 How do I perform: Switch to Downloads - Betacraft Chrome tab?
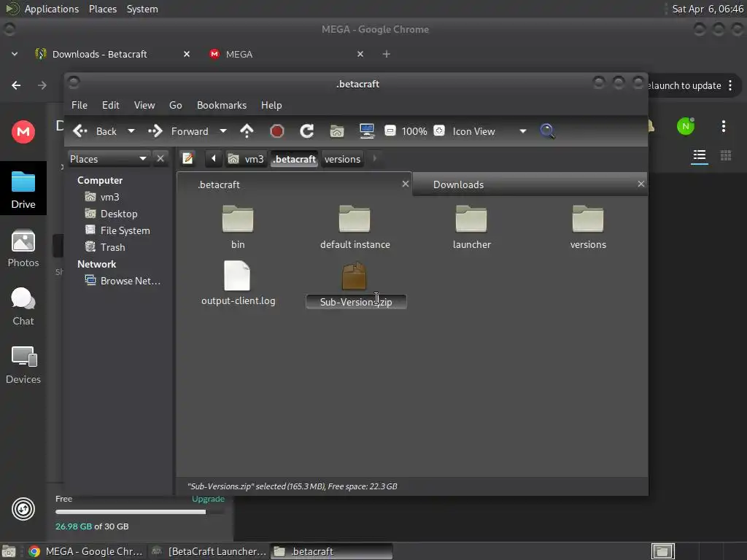(x=111, y=54)
